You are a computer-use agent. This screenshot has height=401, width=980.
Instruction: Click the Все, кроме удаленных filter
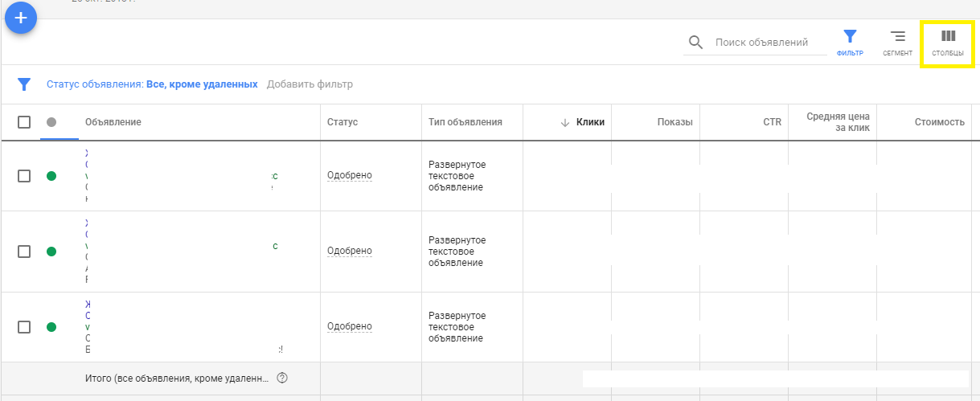tap(202, 84)
